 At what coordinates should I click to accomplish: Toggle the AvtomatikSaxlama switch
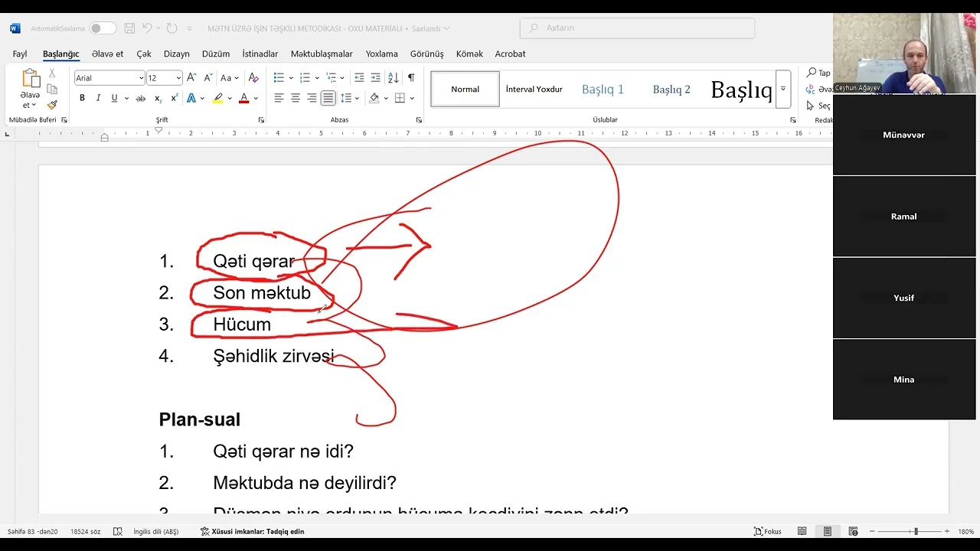click(103, 28)
